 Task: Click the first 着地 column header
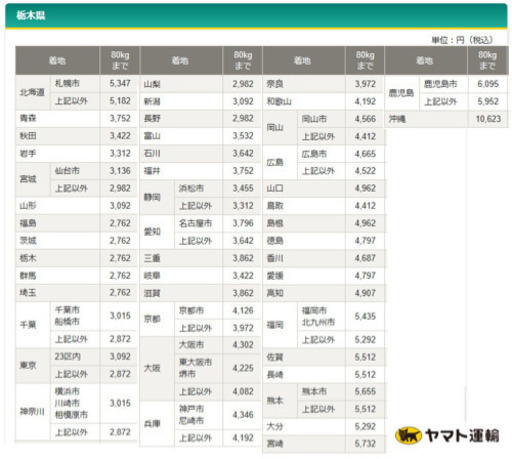[57, 60]
